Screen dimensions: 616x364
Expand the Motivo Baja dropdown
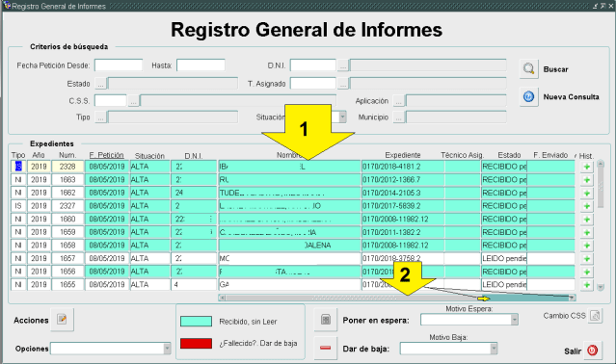(494, 349)
